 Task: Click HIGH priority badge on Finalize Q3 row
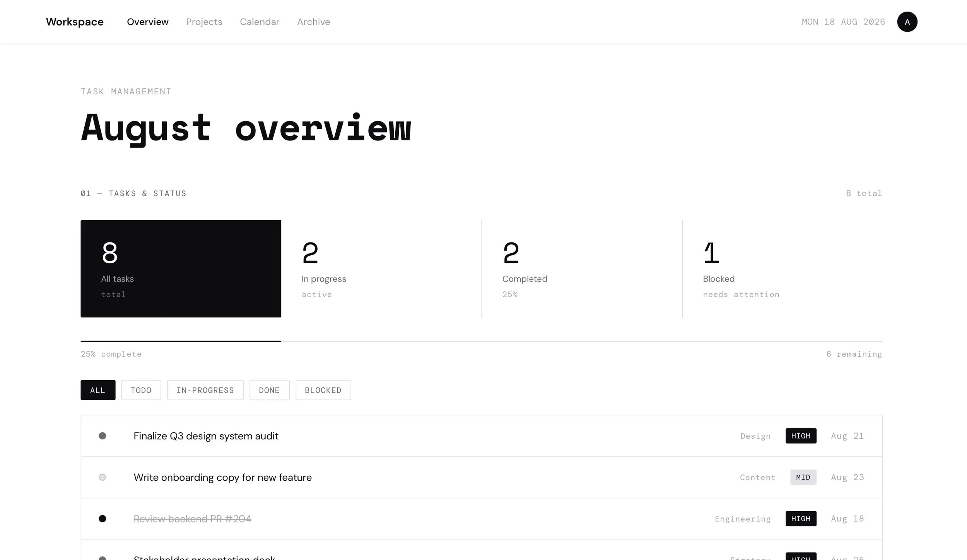[801, 436]
